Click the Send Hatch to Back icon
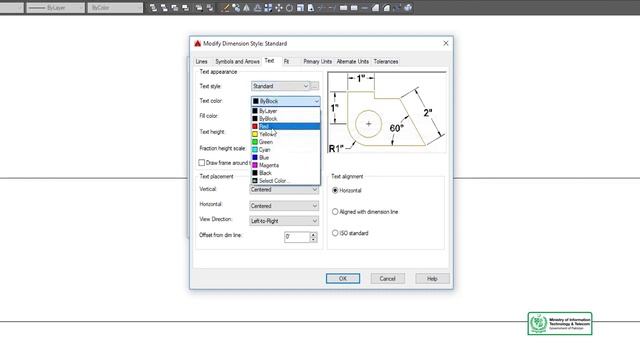Viewport: 640px width, 360px height. 210,8
